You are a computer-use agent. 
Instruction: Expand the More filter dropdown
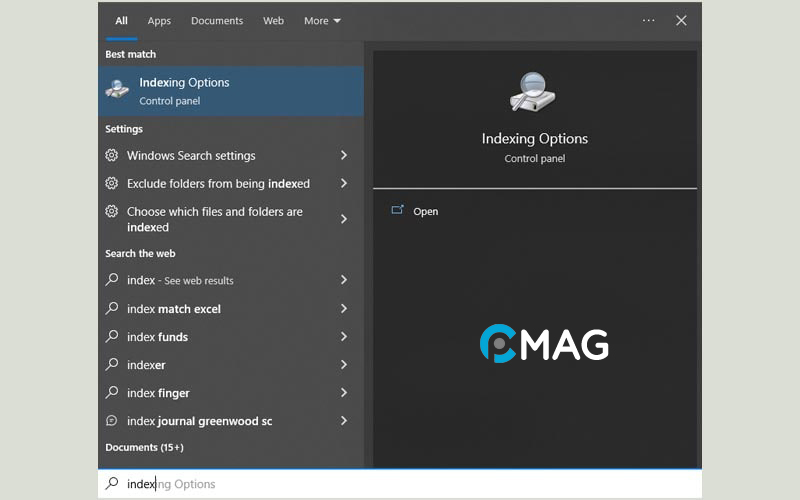(322, 21)
